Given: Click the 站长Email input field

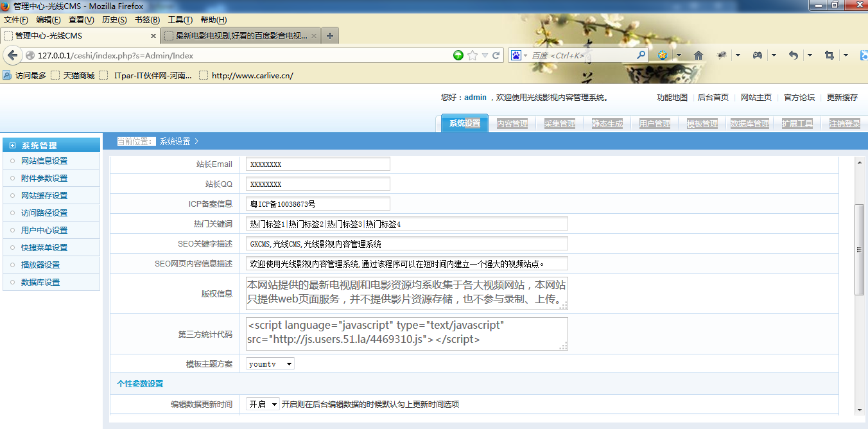Looking at the screenshot, I should 318,164.
